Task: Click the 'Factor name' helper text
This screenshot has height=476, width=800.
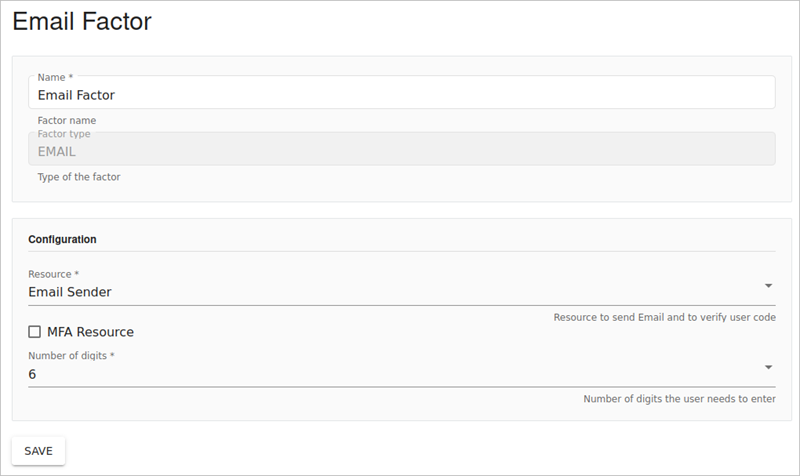Action: click(67, 121)
